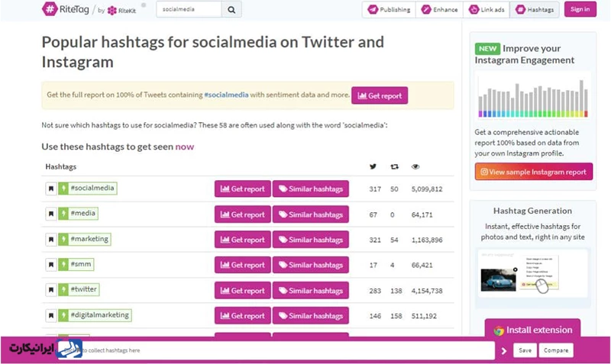Toggle bookmark for #digitalmarketing hashtag
The height and width of the screenshot is (364, 611).
(x=51, y=315)
